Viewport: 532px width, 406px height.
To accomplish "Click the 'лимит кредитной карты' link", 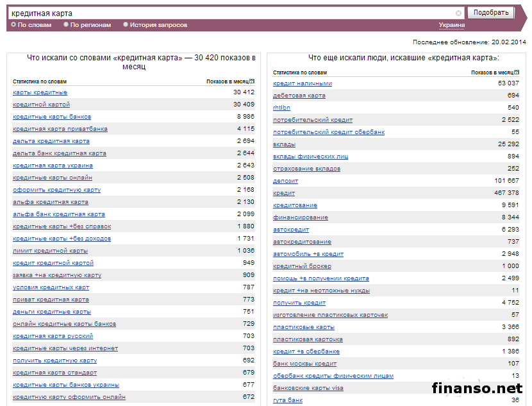I will pyautogui.click(x=50, y=251).
